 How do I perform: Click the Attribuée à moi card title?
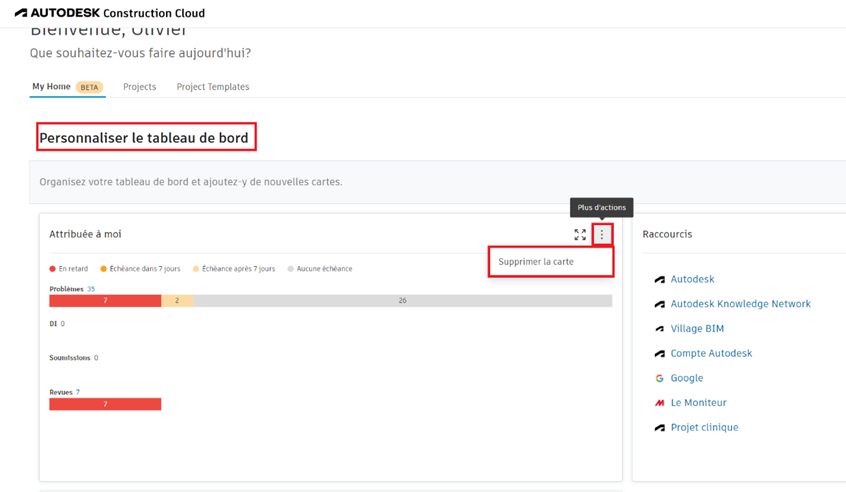[x=85, y=234]
